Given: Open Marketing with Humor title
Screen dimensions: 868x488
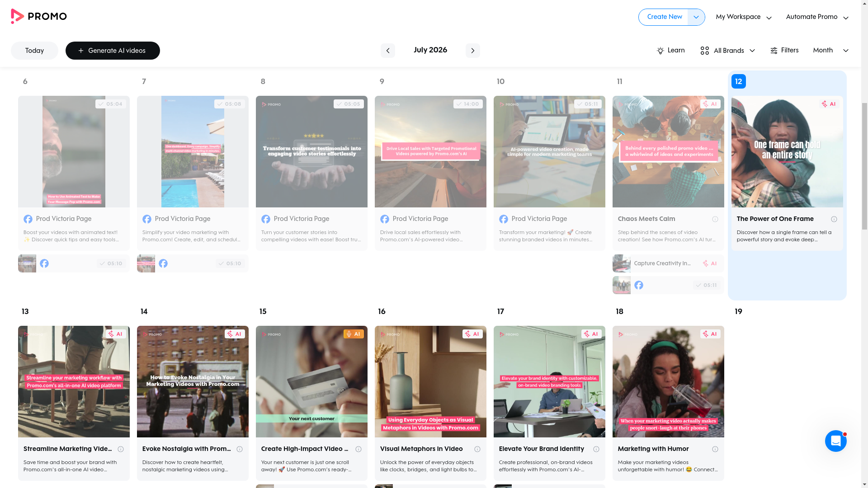Looking at the screenshot, I should tap(653, 449).
